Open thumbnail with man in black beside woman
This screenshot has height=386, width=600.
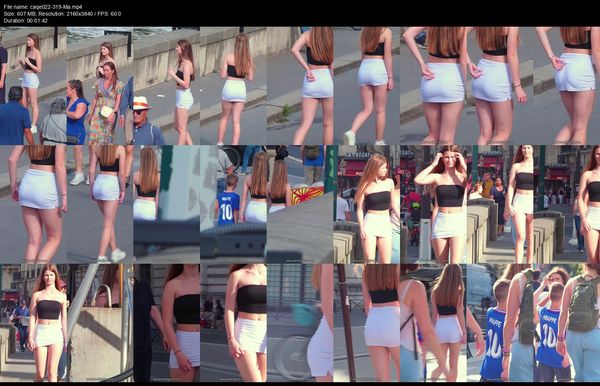(x=166, y=322)
